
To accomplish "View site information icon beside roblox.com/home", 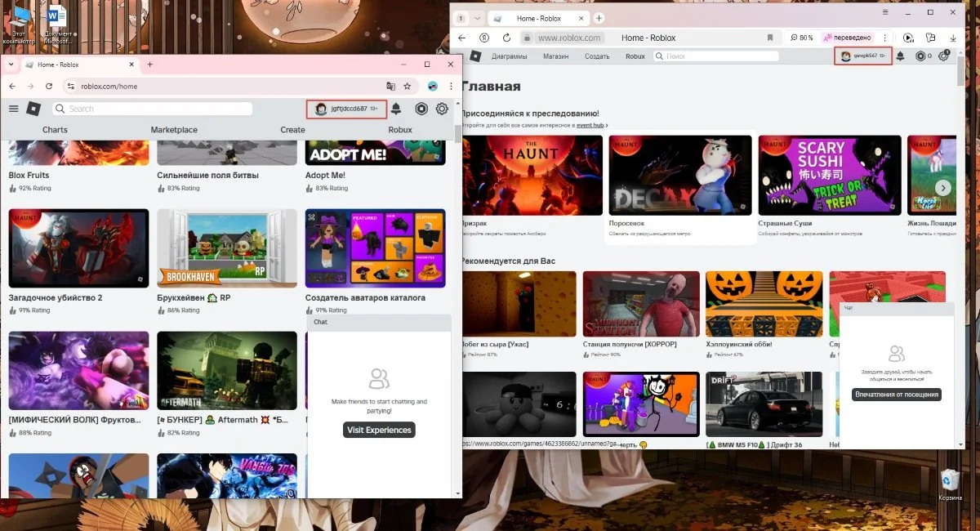I will click(x=71, y=86).
